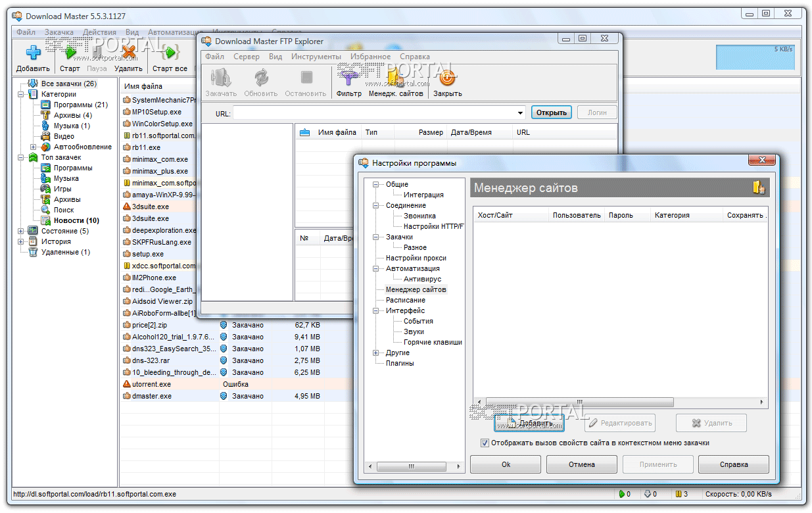Expand the Другие node in settings tree

[376, 353]
